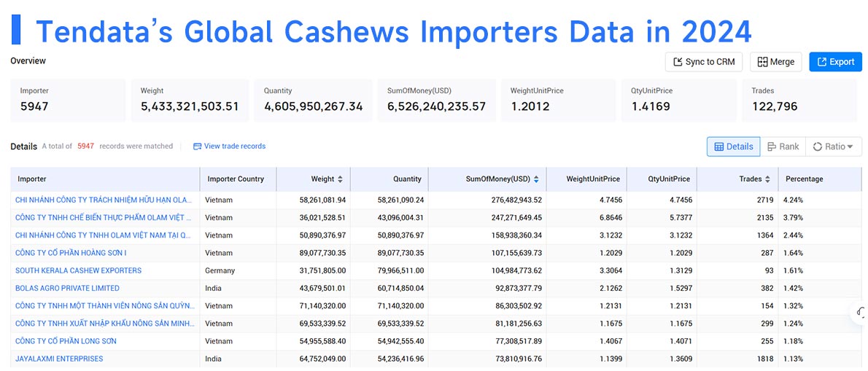
Task: Open importer CÔNG TY TNHH CHẾ BIẾN THỰC PHẨM OLAM VIỆT
Action: pos(104,217)
